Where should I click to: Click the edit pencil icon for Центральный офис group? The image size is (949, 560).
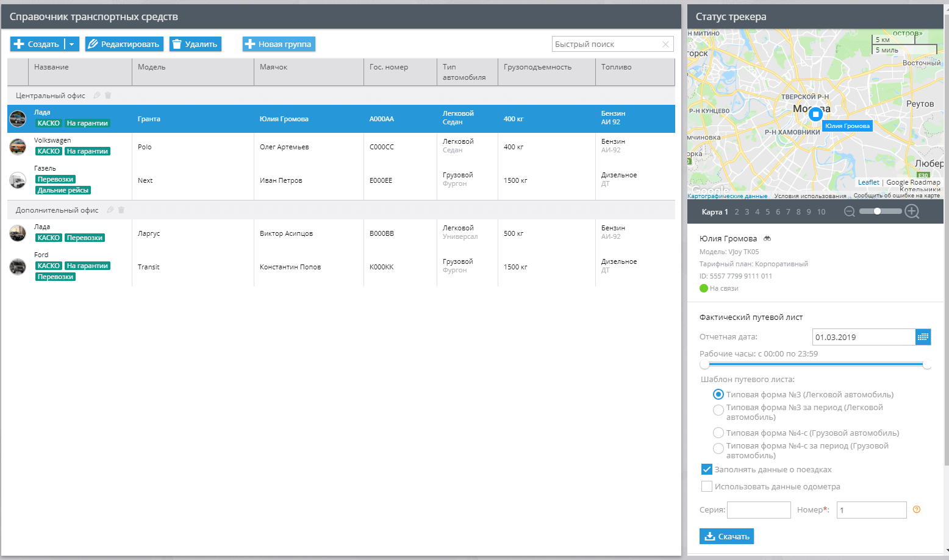[97, 95]
